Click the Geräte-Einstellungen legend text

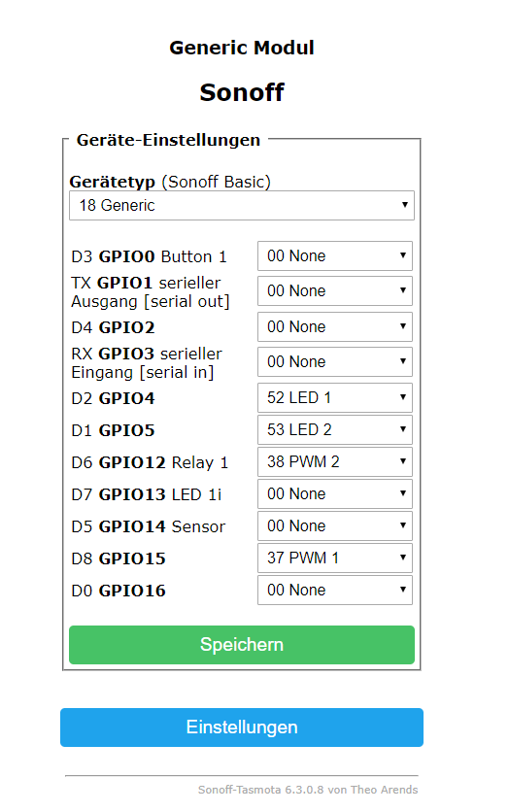click(168, 140)
